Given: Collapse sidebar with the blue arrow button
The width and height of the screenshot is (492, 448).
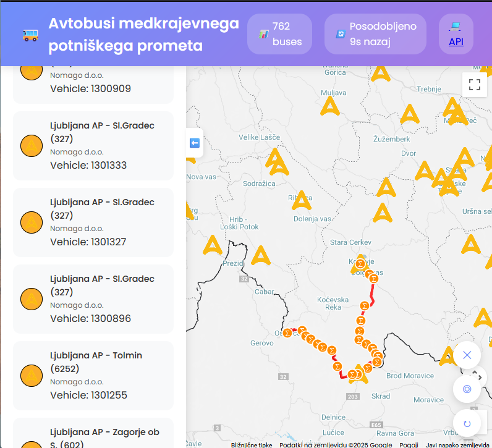Looking at the screenshot, I should click(x=195, y=143).
